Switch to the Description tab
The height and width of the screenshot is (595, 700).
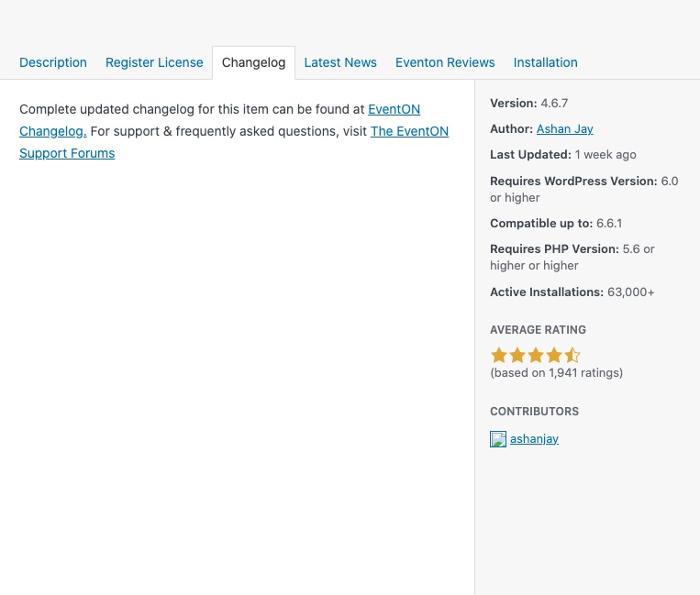coord(53,62)
